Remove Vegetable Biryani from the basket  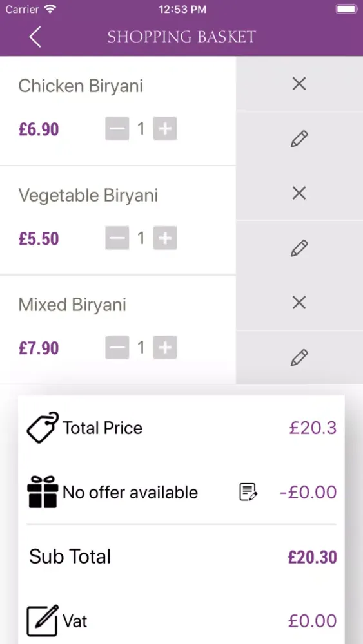point(299,193)
